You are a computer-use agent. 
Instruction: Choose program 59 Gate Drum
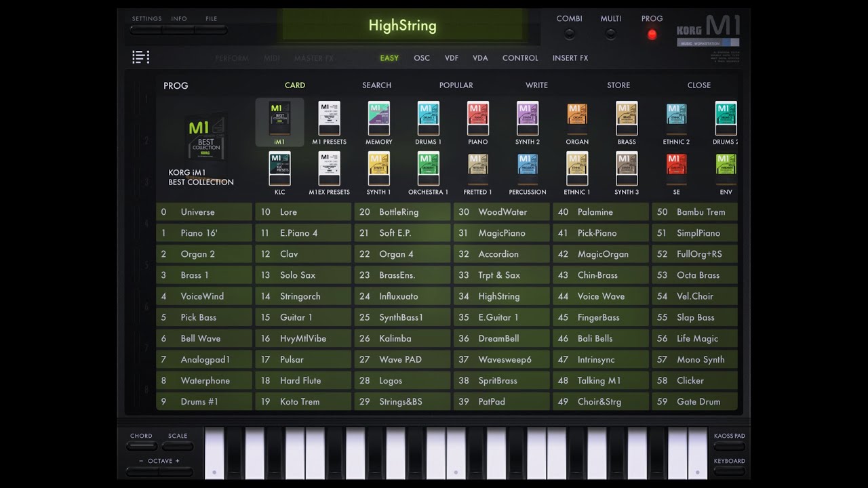point(695,401)
